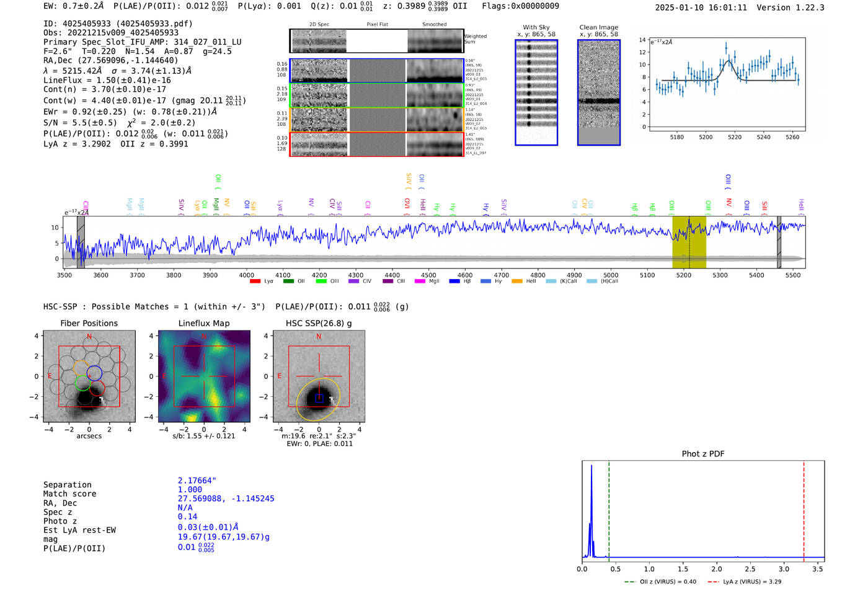Click the Weighted Sum spectrum strip

tap(376, 41)
